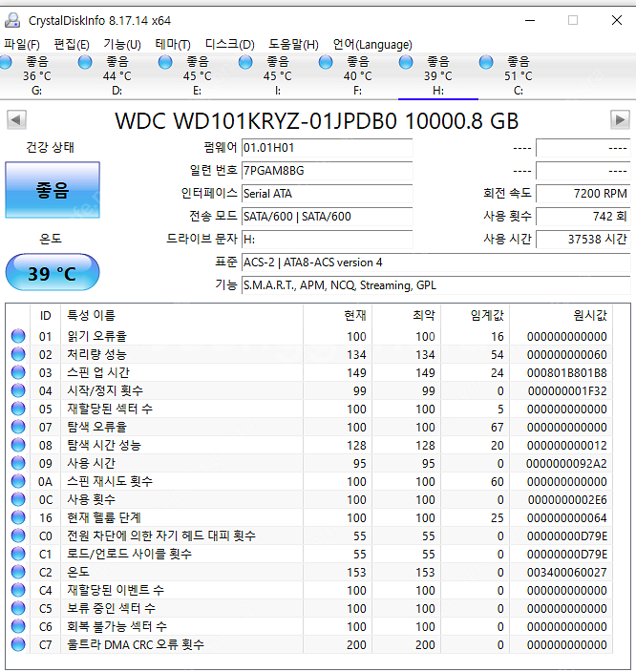Click the 최악 column header
This screenshot has width=636, height=672.
point(406,315)
